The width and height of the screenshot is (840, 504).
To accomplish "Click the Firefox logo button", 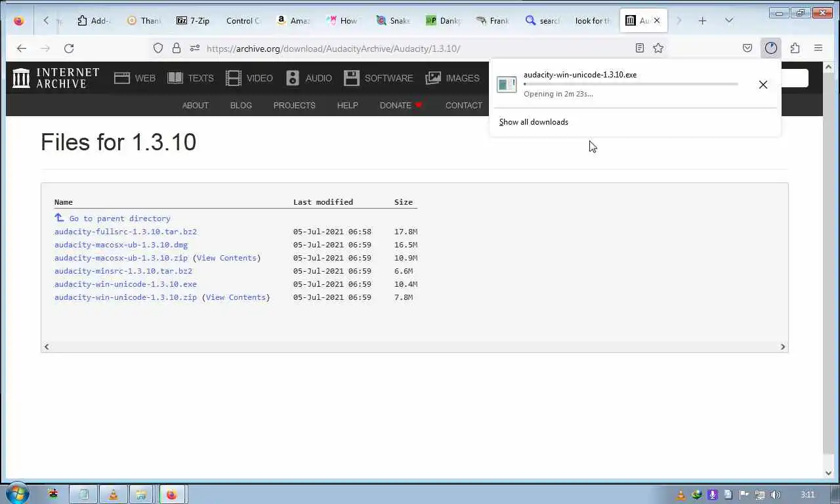I will [x=19, y=20].
